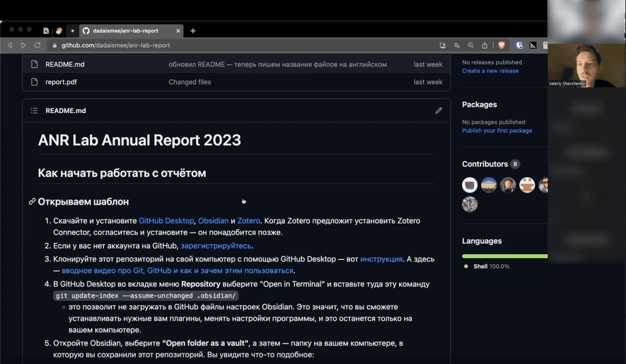Screen dimensions: 626x364
Task: Click 'Publish your first package' link
Action: click(497, 131)
